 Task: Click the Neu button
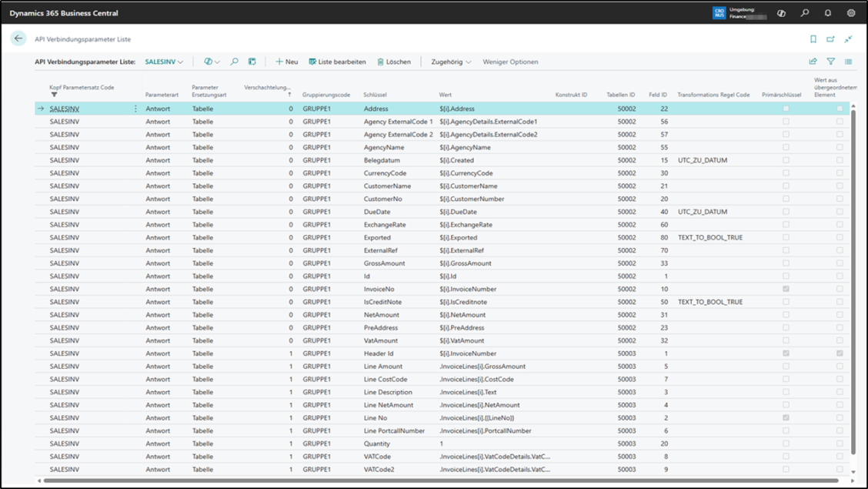pos(287,62)
